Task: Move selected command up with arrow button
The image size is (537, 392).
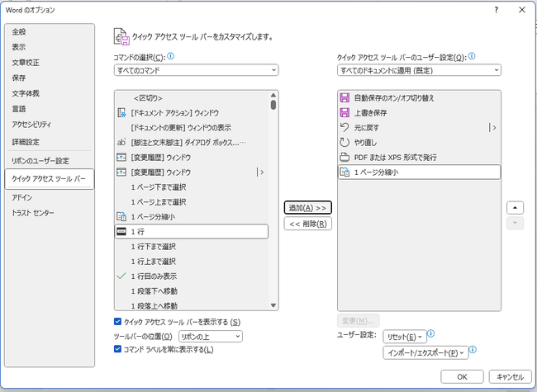Action: coord(515,208)
